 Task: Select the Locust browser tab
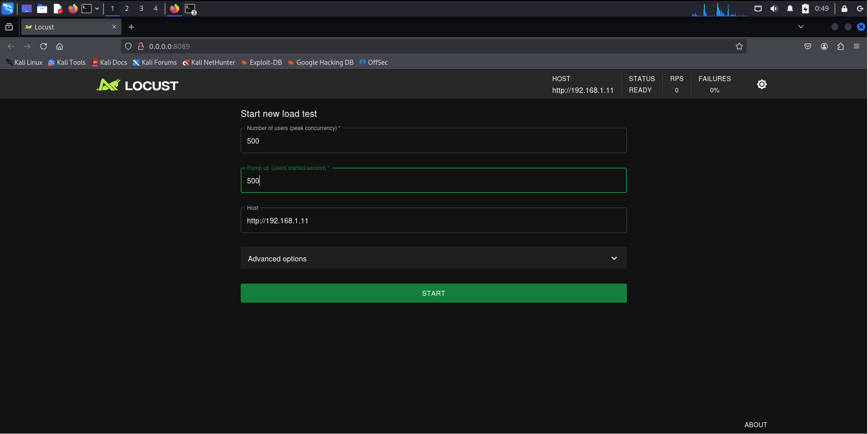coord(71,27)
